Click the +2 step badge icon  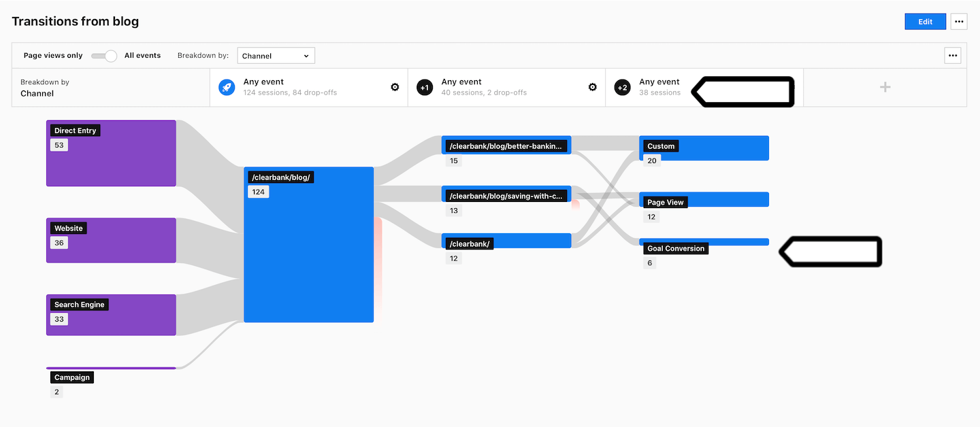622,87
